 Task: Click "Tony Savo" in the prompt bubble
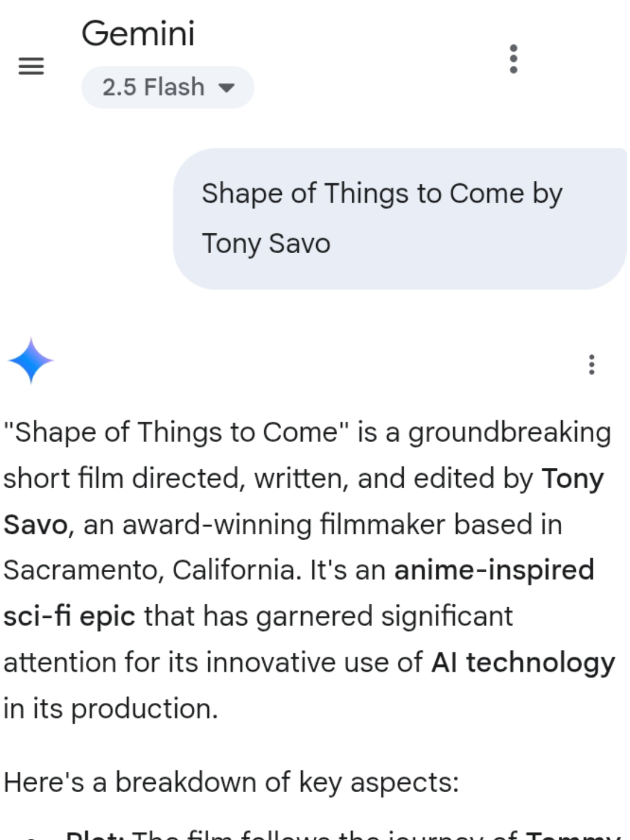point(266,244)
